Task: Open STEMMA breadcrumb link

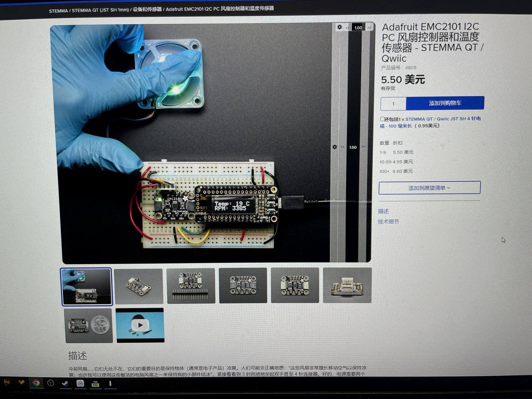Action: coord(58,11)
